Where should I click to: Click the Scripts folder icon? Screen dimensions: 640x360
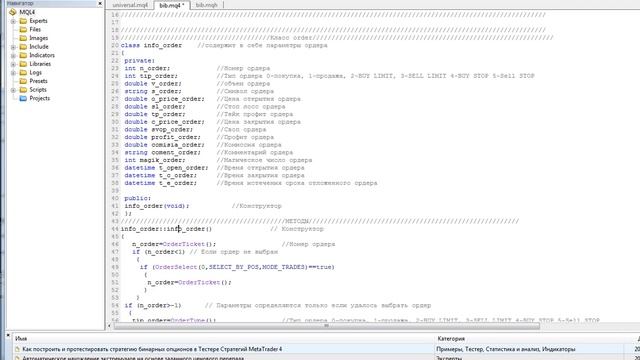click(23, 89)
